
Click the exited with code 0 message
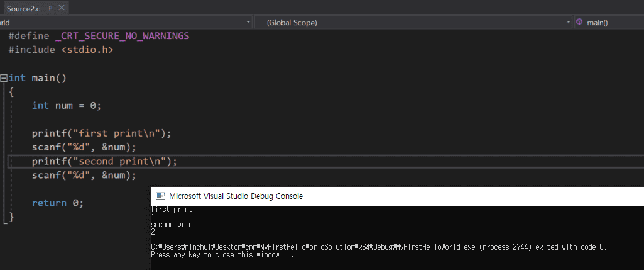pyautogui.click(x=570, y=247)
